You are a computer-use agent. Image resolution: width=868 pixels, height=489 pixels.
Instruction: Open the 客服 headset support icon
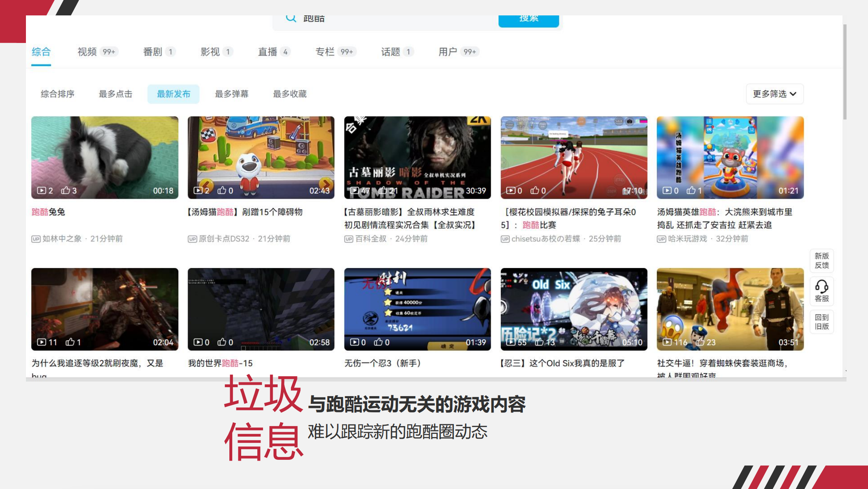(x=821, y=290)
